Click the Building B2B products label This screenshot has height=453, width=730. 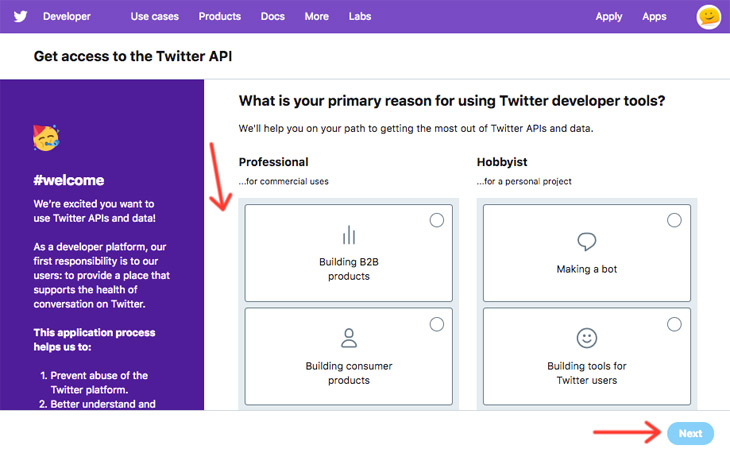(x=349, y=269)
